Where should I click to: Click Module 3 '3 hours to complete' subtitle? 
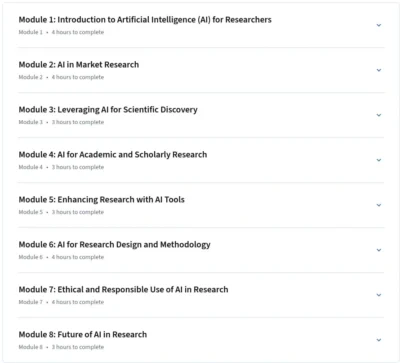click(78, 122)
